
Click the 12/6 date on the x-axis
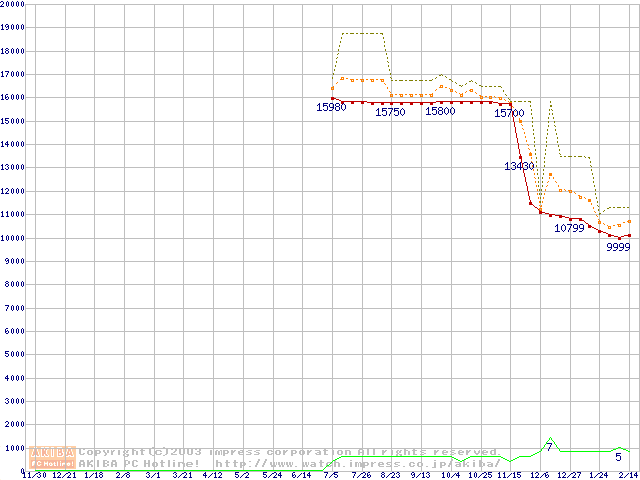tap(540, 475)
